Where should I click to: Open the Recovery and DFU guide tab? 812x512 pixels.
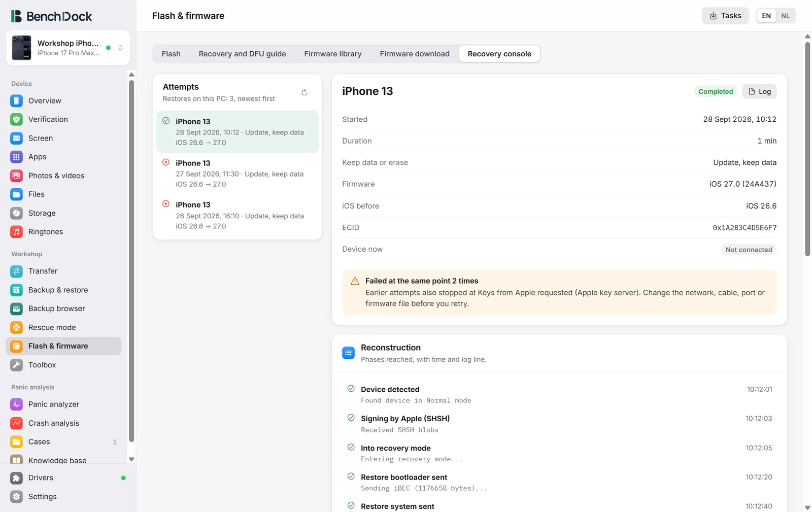tap(242, 54)
